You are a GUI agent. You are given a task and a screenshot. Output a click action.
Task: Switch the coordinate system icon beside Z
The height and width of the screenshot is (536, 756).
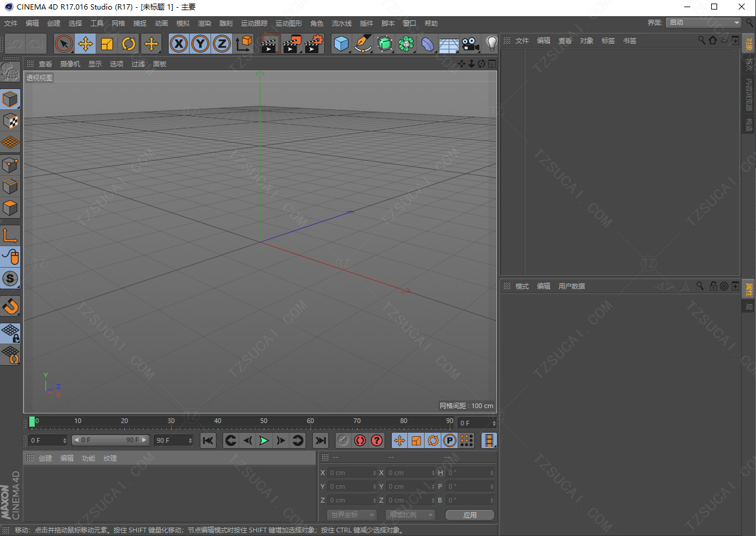point(244,44)
